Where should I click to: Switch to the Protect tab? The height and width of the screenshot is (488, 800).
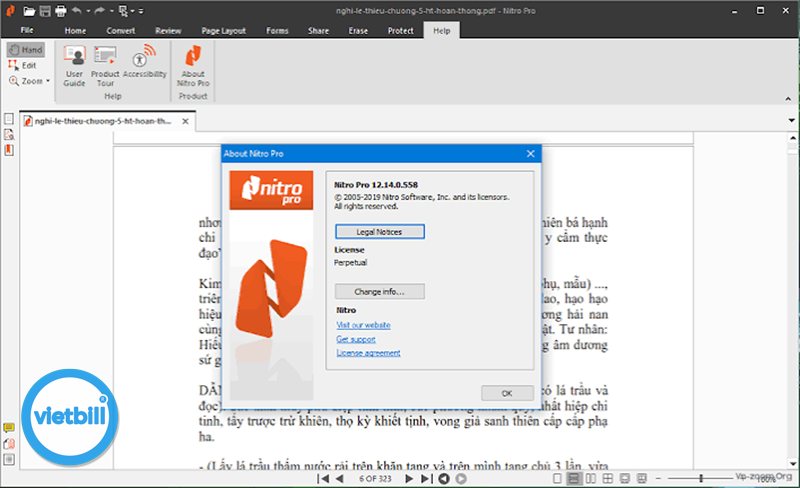point(401,31)
